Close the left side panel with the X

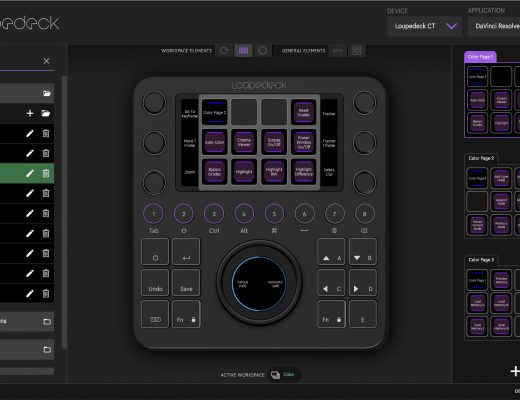(x=46, y=61)
